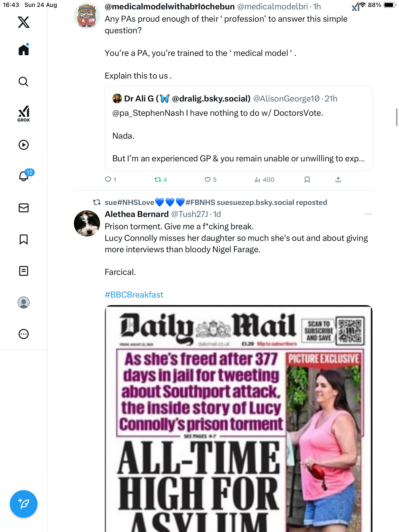Enlarge the Daily Mail front page image
This screenshot has width=399, height=532.
[238, 419]
